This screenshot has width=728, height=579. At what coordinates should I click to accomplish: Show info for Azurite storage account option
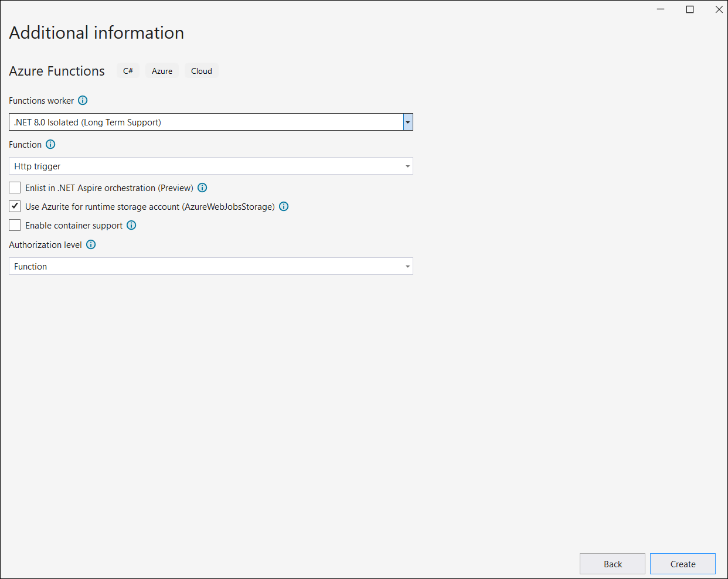(284, 206)
